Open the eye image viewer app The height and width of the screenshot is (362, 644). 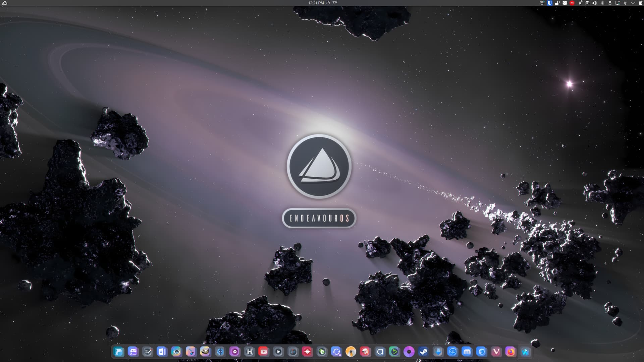[x=176, y=352]
